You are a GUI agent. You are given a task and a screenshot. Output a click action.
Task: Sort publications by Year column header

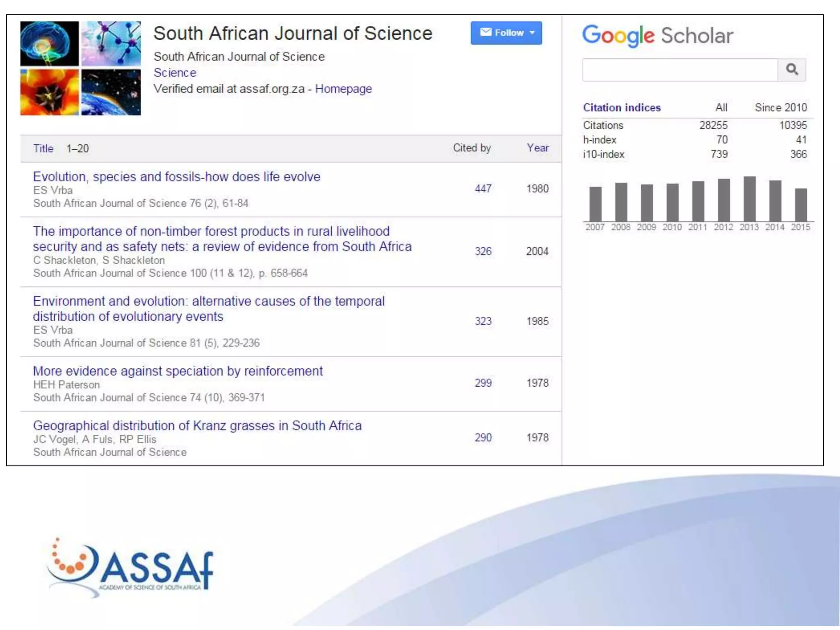537,148
